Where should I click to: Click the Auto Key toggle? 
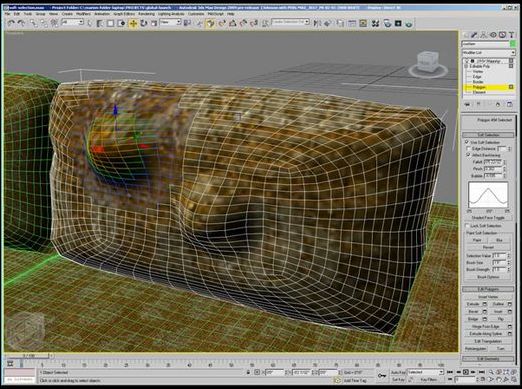click(x=398, y=372)
